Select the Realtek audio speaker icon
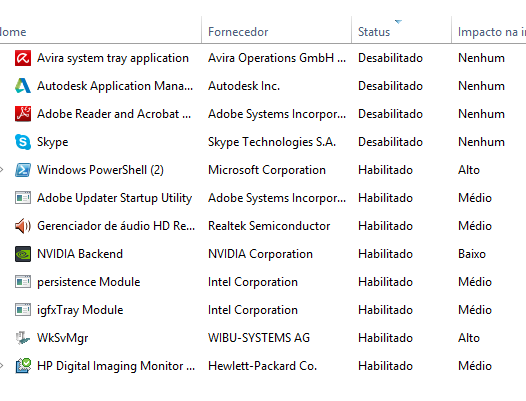The height and width of the screenshot is (401, 526). [x=23, y=226]
